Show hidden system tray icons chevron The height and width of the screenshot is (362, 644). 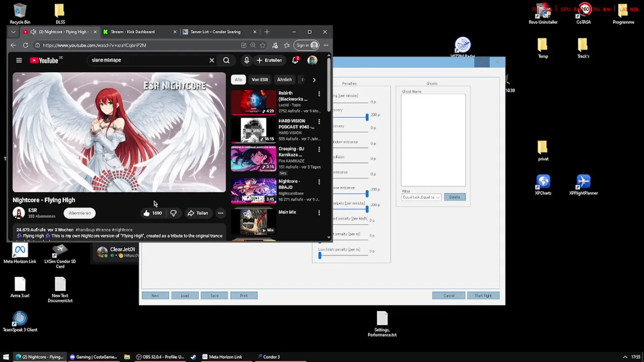625,357
